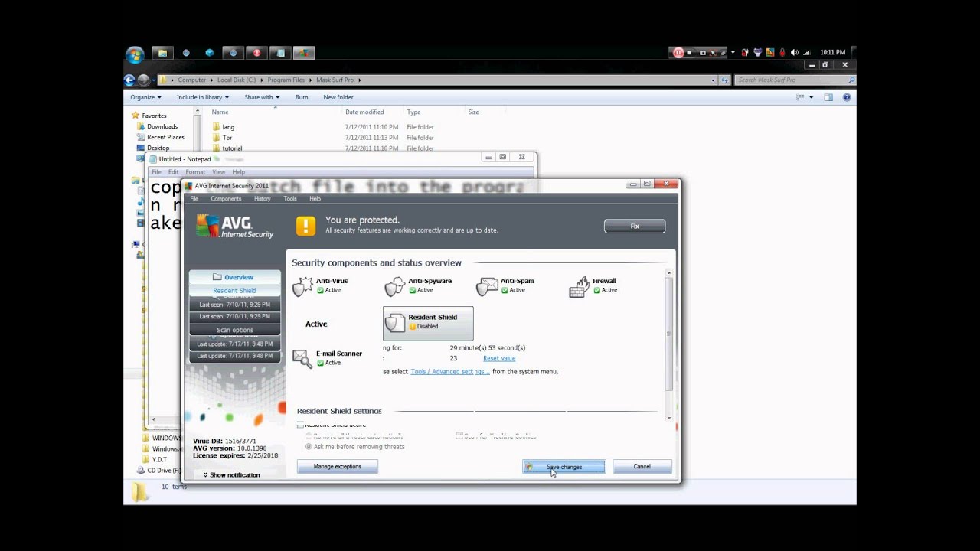Open the Notepad Format menu
Image resolution: width=980 pixels, height=551 pixels.
pos(195,172)
